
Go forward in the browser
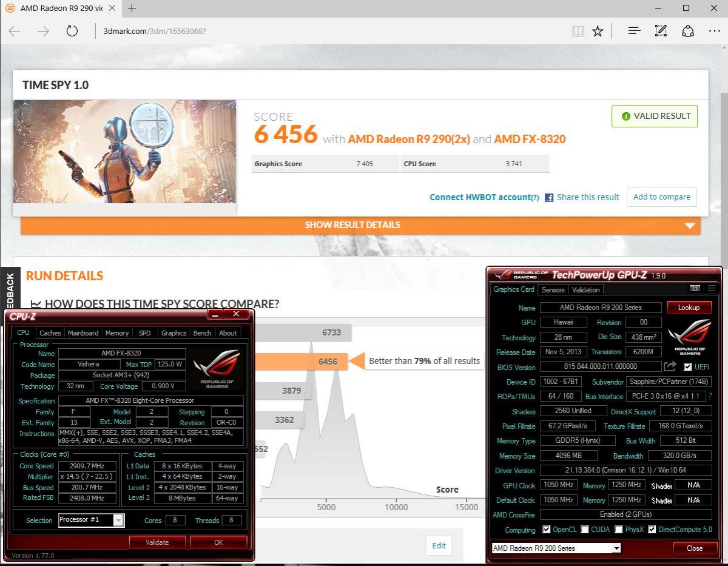click(x=43, y=31)
